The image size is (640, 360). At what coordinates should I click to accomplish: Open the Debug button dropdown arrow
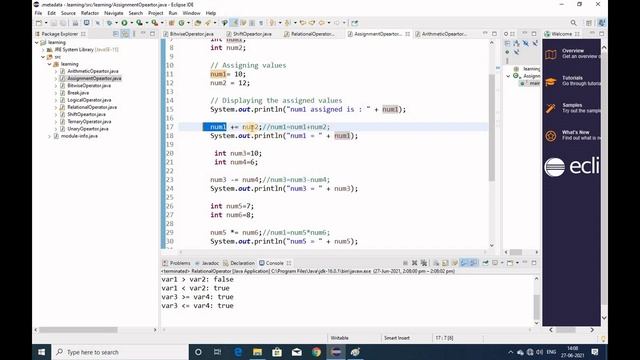[x=116, y=23]
